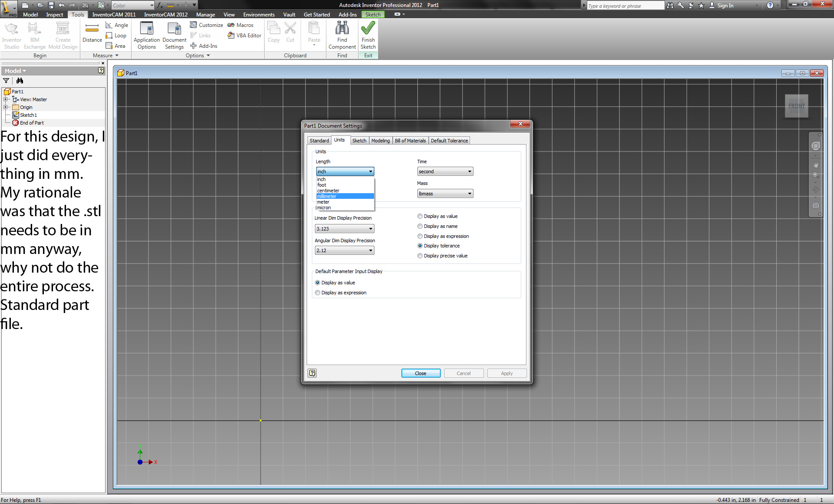
Task: Choose foot from Length dropdown list
Action: click(x=345, y=185)
